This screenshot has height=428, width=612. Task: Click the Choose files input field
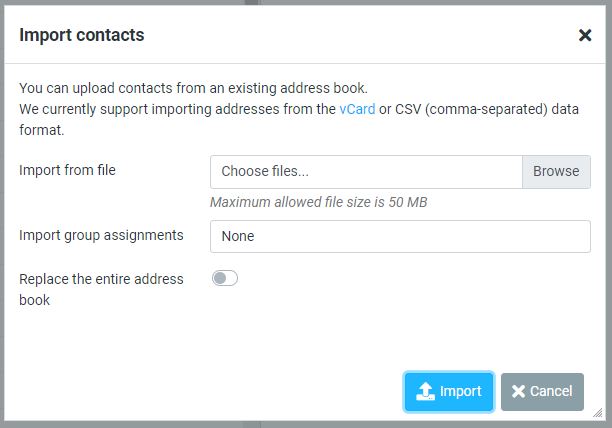point(366,172)
